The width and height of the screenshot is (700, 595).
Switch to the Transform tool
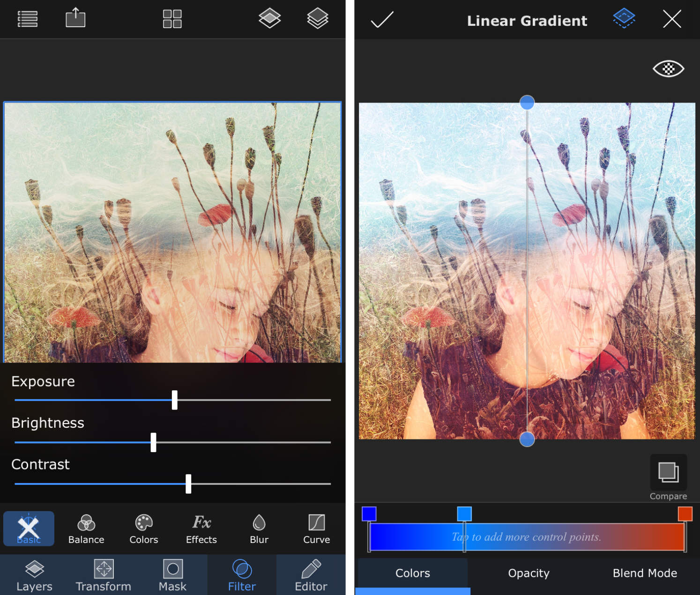[x=103, y=575]
